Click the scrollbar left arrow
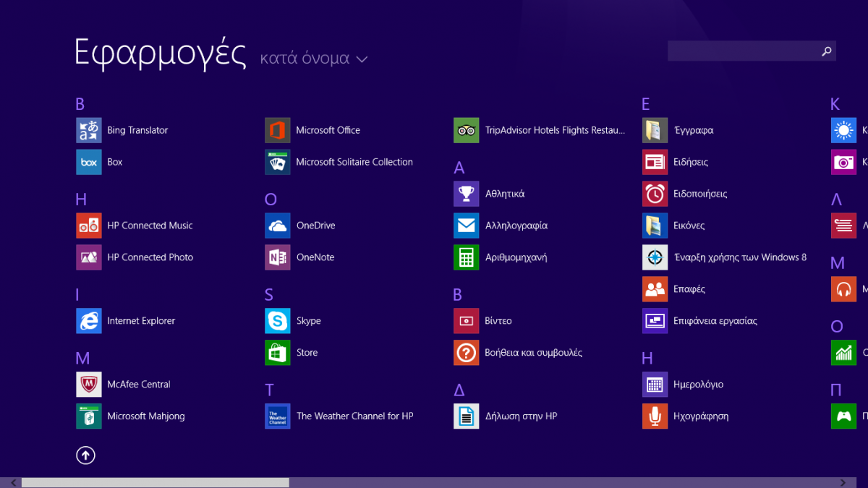The image size is (868, 488). 13,482
